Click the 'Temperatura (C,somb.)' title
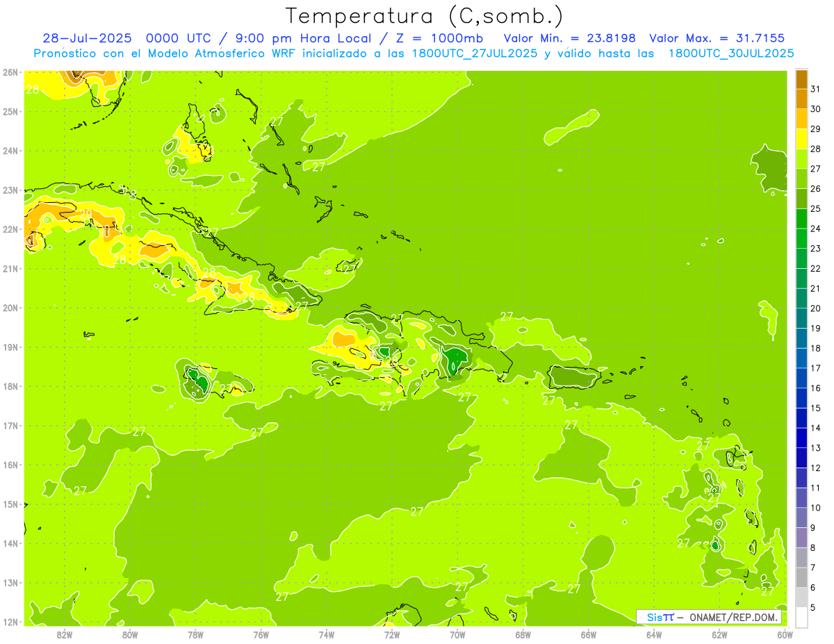The width and height of the screenshot is (834, 644). tap(424, 16)
